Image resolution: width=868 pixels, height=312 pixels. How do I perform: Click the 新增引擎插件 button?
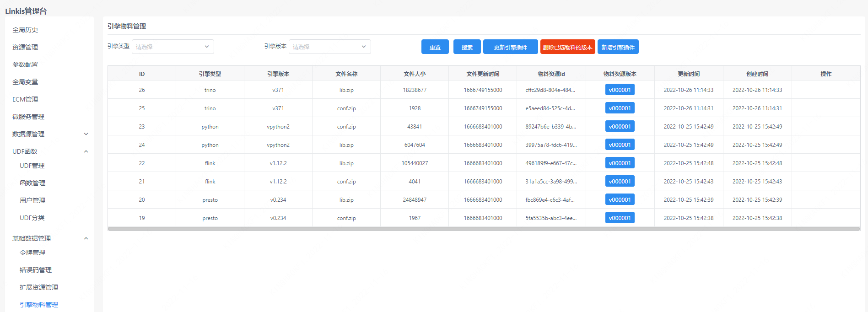(618, 47)
